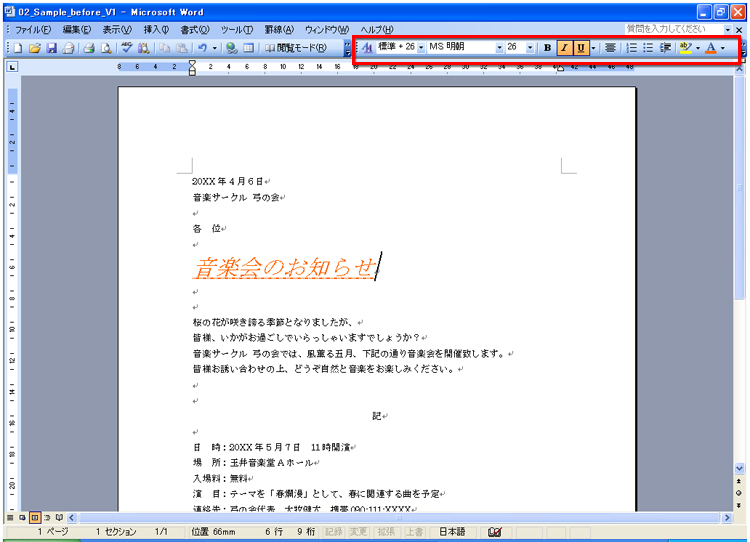This screenshot has width=750, height=542.
Task: Toggle 記録 macro recording in status bar
Action: [x=334, y=532]
